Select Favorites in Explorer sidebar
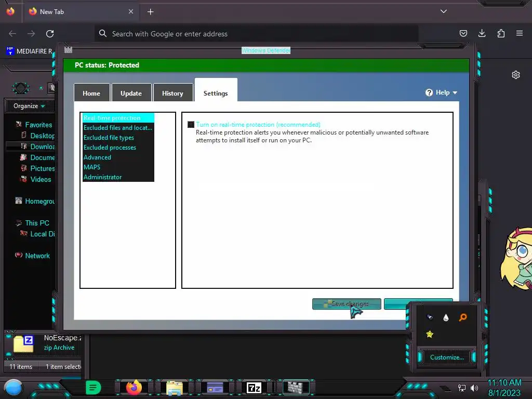Viewport: 532px width, 399px height. click(34, 125)
